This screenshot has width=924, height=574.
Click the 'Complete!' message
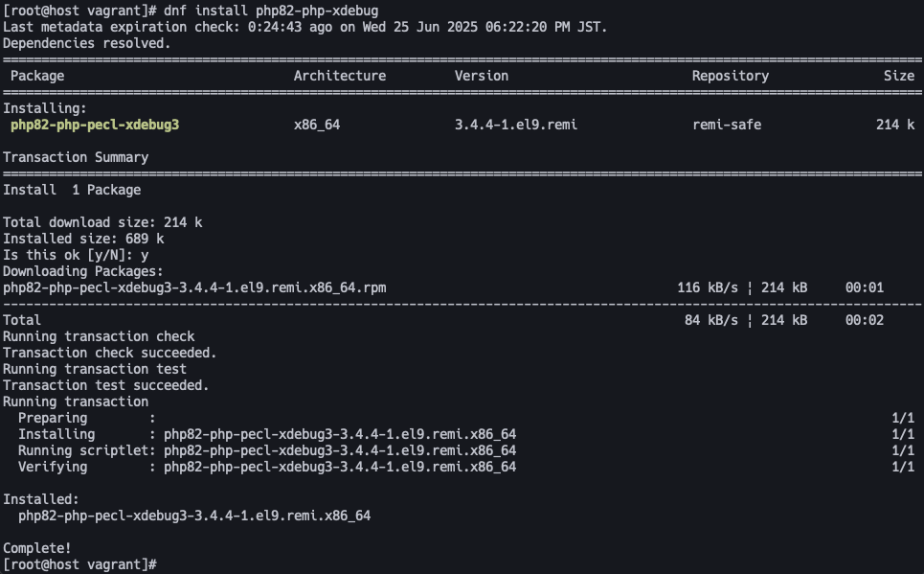pyautogui.click(x=37, y=548)
